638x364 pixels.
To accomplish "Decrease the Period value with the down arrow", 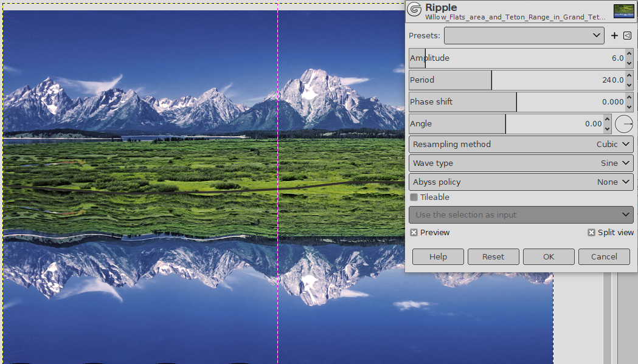I will coord(629,85).
